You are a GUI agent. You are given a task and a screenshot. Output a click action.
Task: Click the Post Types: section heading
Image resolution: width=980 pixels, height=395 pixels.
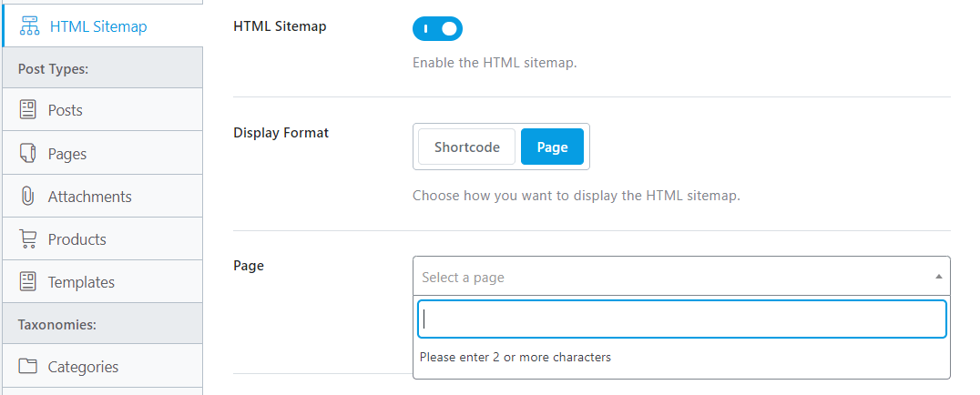click(53, 69)
